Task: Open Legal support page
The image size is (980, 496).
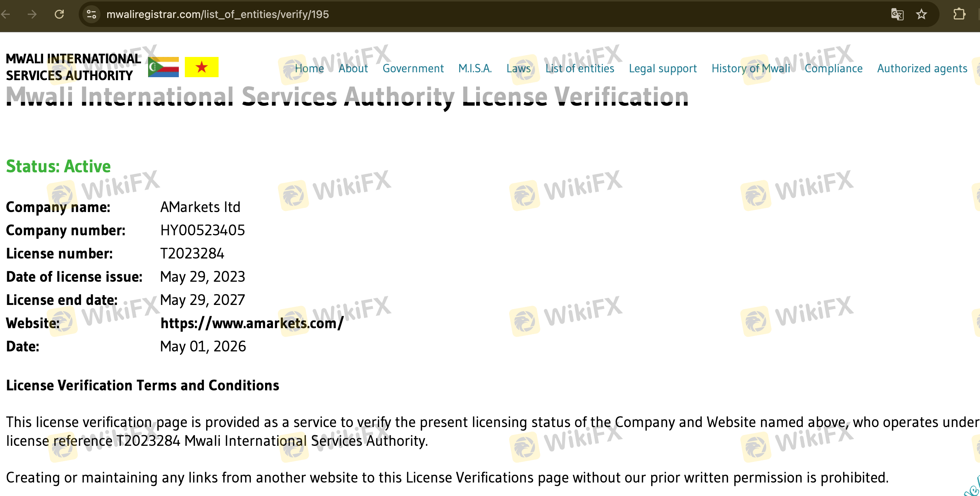Action: 663,69
